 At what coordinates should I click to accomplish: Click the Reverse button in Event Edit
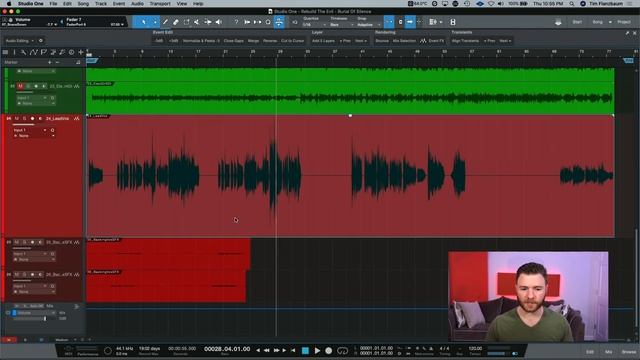270,41
